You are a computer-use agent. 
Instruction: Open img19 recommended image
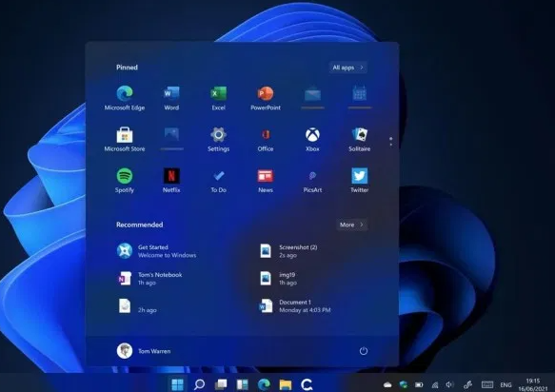pyautogui.click(x=278, y=279)
